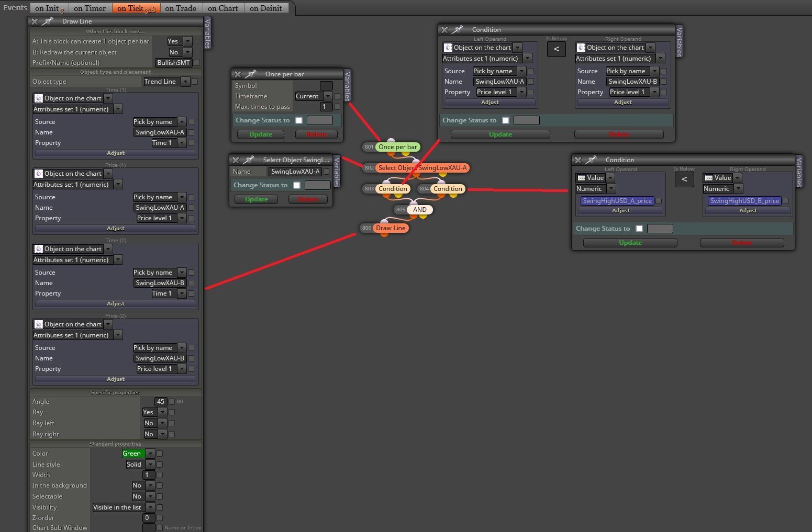Image resolution: width=812 pixels, height=532 pixels.
Task: Click the pin icon on Draw Line panel
Action: coord(48,21)
